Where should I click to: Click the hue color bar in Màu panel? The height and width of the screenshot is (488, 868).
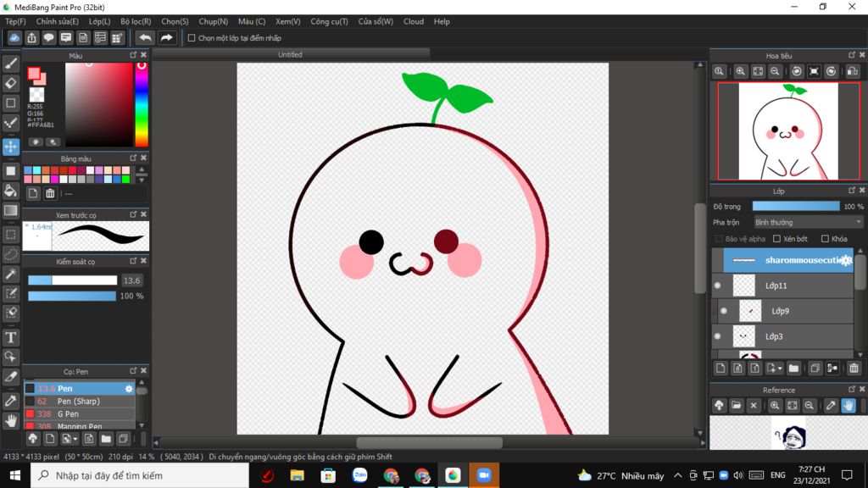point(142,104)
